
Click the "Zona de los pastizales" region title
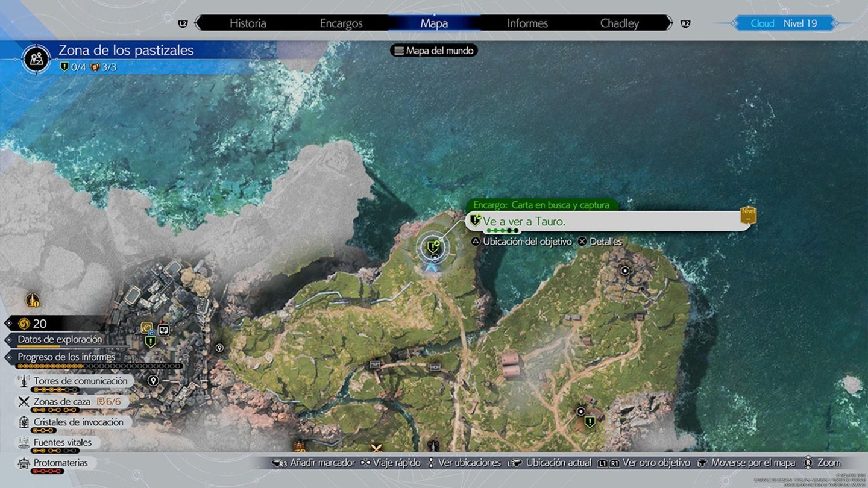click(x=126, y=50)
